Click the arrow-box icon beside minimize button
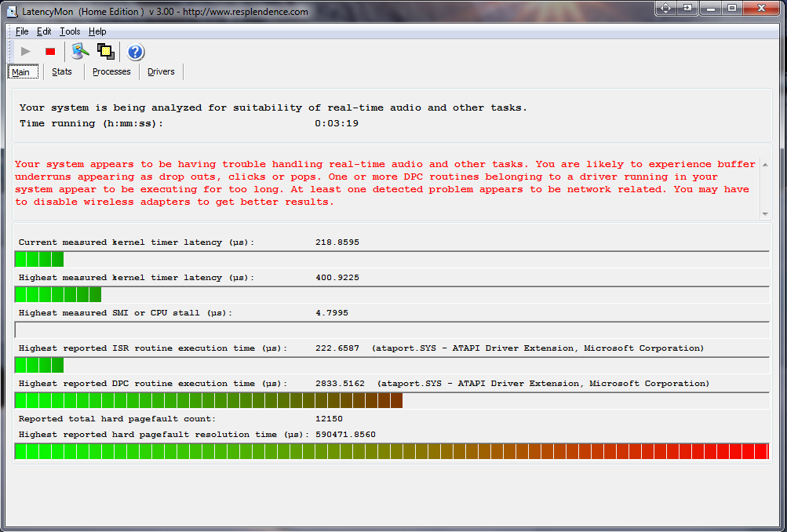787x532 pixels. (x=687, y=8)
